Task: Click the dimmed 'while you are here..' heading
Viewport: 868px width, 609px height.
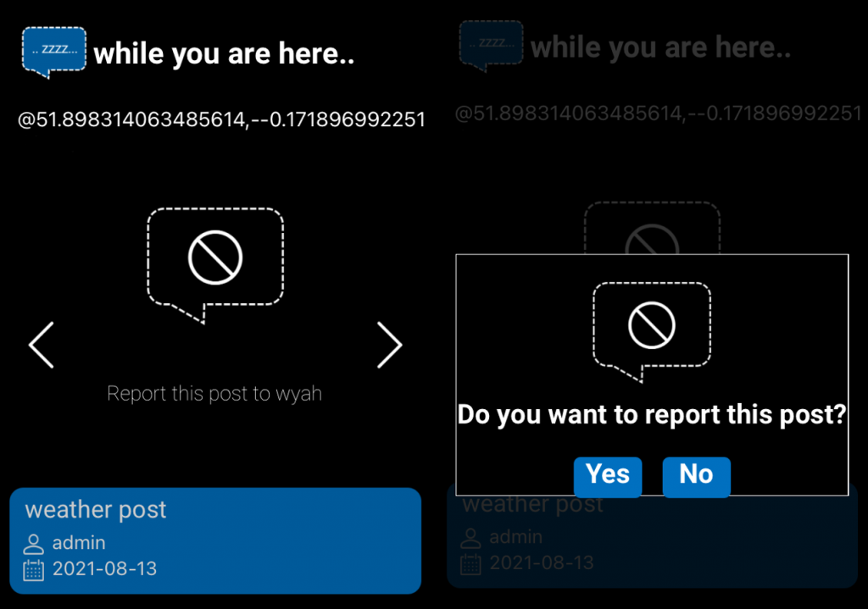Action: click(x=660, y=47)
